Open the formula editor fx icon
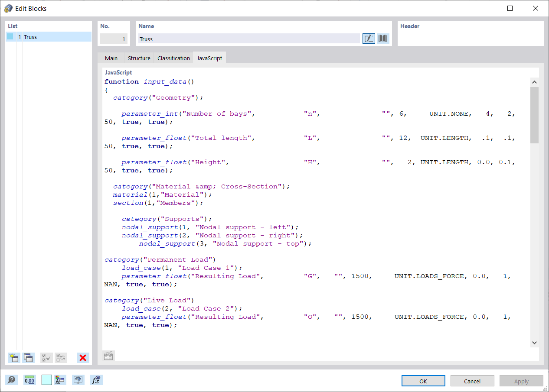Viewport: 549px width, 392px height. tap(96, 380)
